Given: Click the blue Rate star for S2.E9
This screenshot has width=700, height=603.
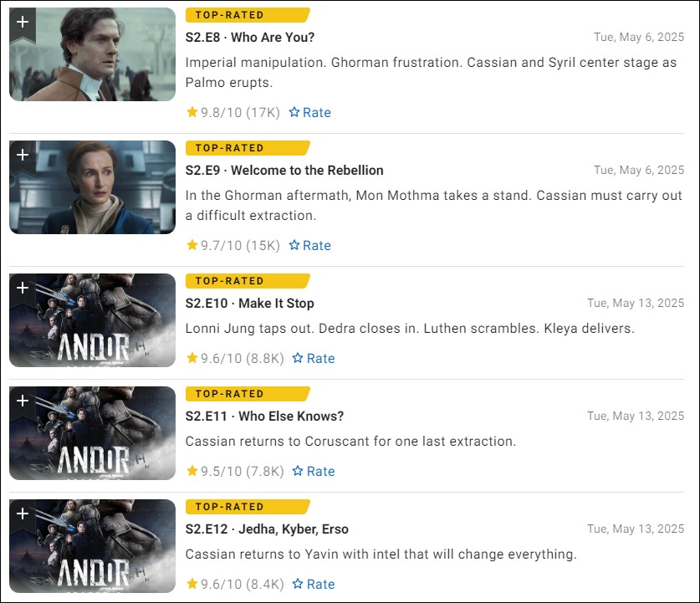Looking at the screenshot, I should tap(294, 245).
